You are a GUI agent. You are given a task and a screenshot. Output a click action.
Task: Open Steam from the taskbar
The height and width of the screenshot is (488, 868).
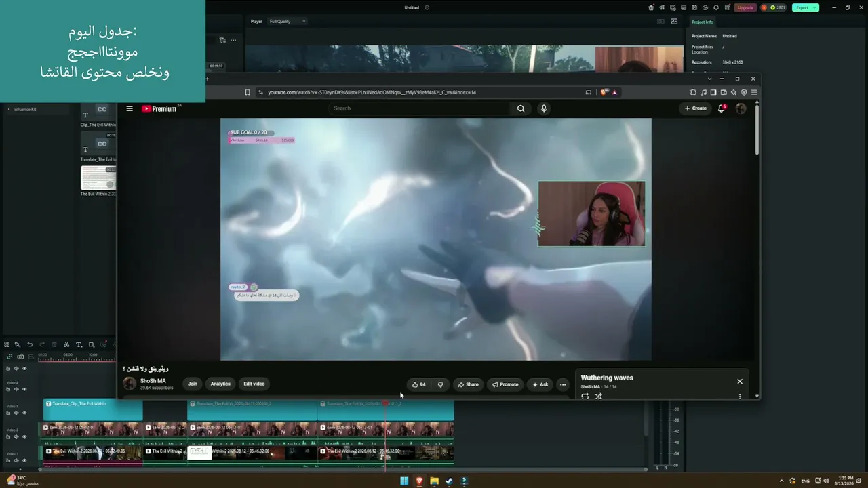[449, 481]
